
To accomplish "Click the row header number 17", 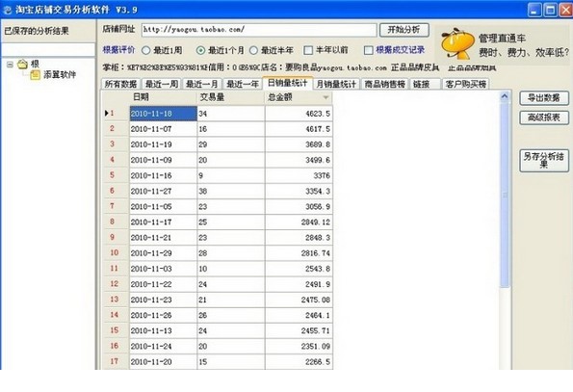I will click(115, 361).
